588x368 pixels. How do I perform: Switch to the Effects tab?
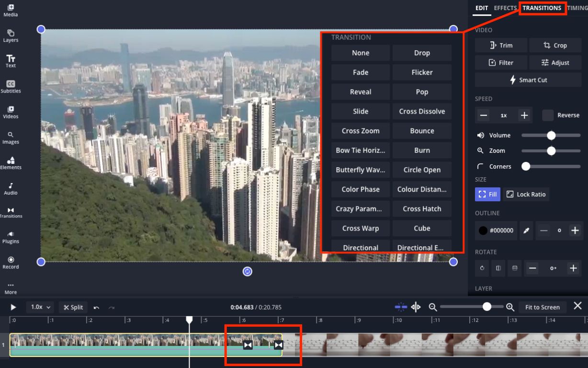pyautogui.click(x=505, y=8)
